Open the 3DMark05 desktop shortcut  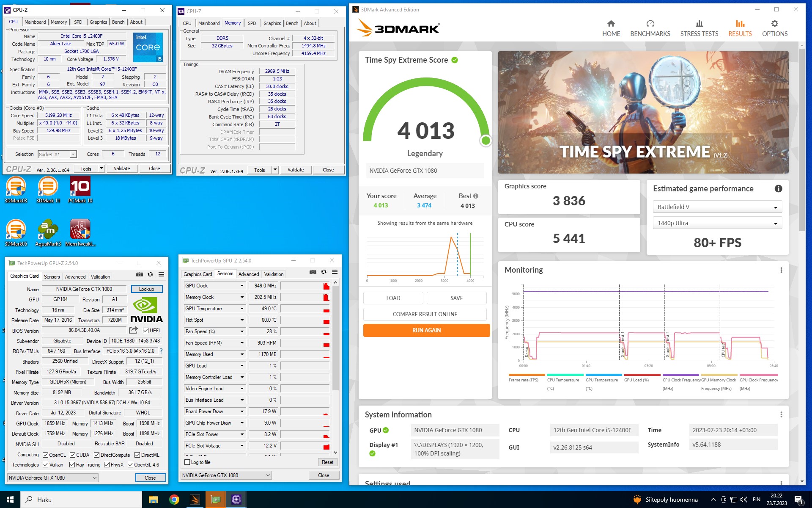click(x=16, y=233)
